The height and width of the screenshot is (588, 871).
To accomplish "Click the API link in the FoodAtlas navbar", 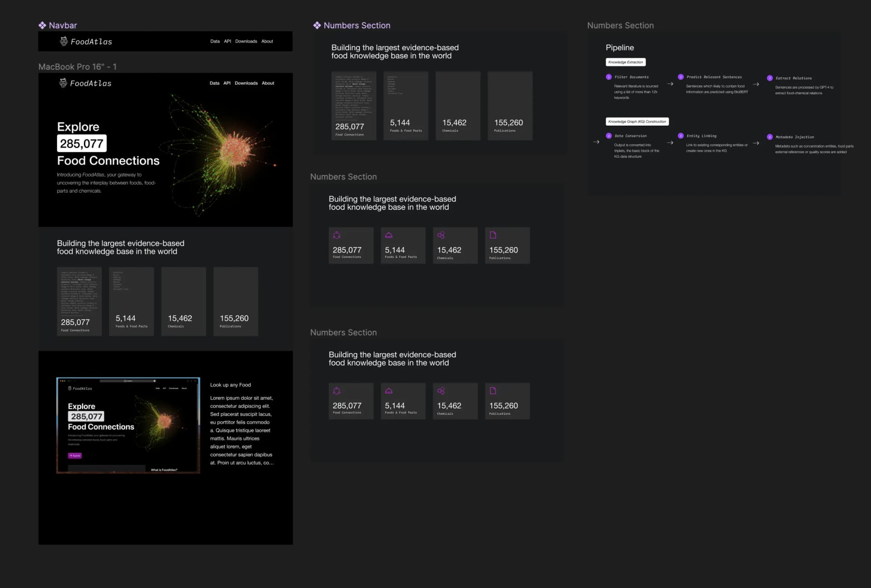I will [227, 41].
